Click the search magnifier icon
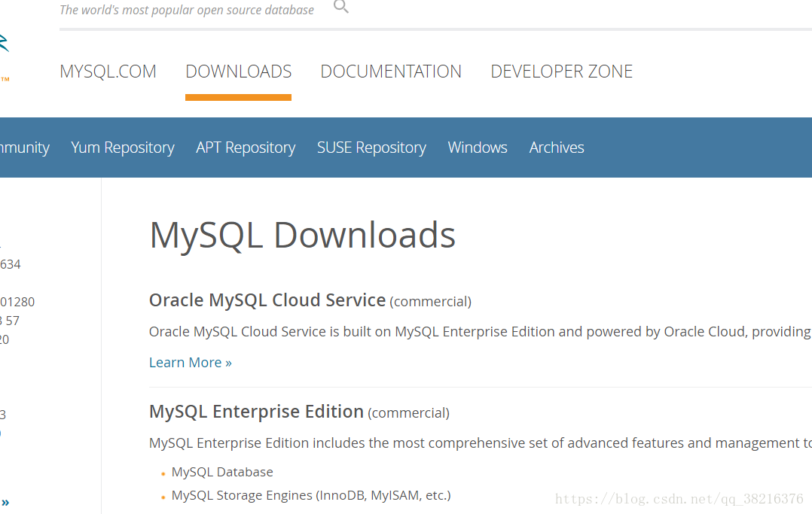 pyautogui.click(x=340, y=6)
